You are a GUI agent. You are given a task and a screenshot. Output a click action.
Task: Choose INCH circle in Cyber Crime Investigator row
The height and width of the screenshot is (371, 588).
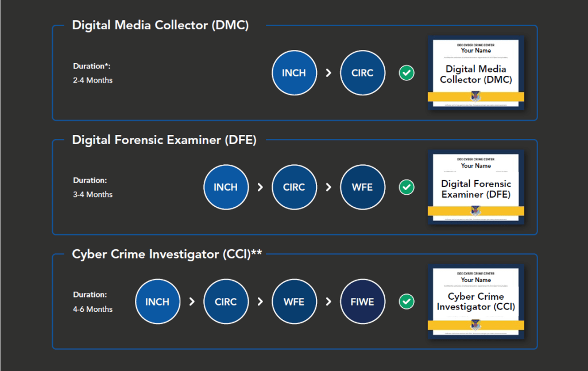157,302
